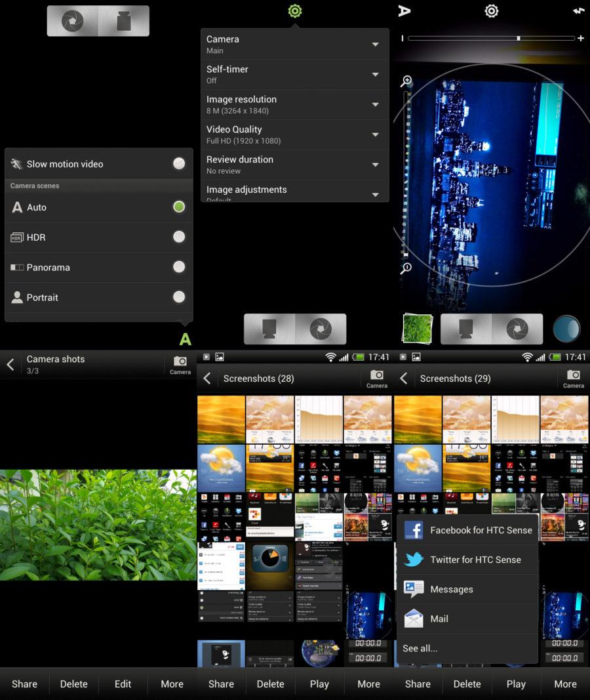Viewport: 590px width, 700px height.
Task: Tap See all... in share menu
Action: (467, 648)
